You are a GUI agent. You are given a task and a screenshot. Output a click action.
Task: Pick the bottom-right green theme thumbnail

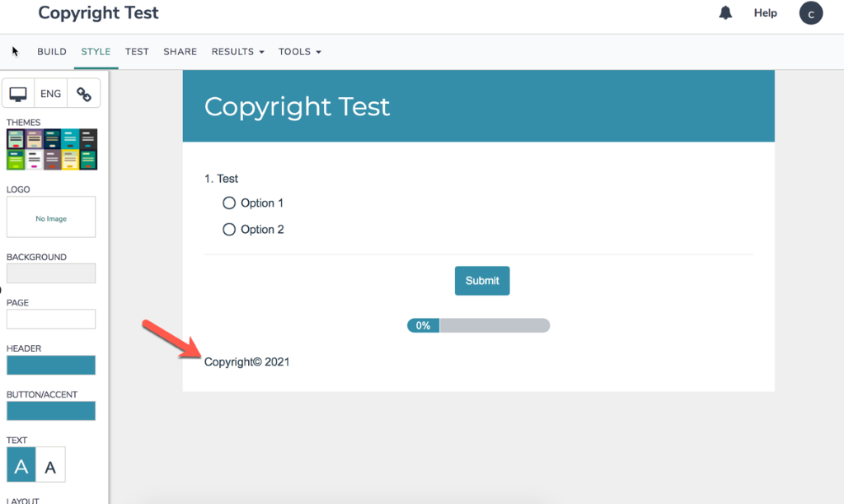coord(88,160)
